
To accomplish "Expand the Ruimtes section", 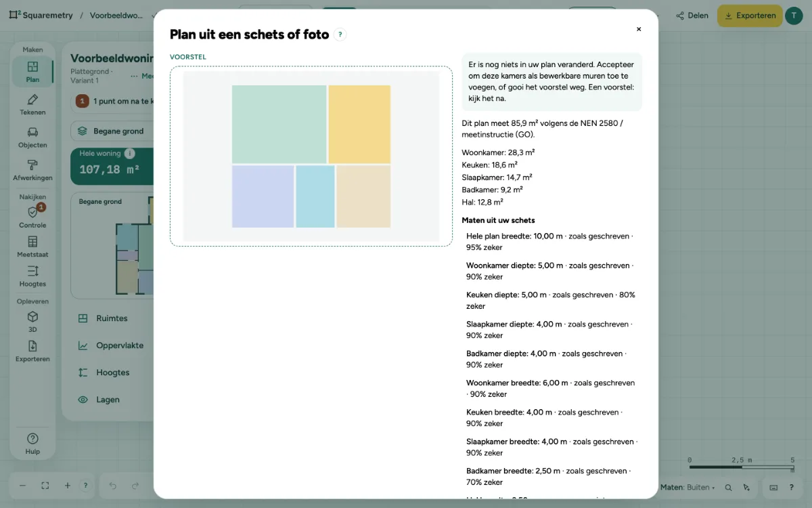I will 112,318.
